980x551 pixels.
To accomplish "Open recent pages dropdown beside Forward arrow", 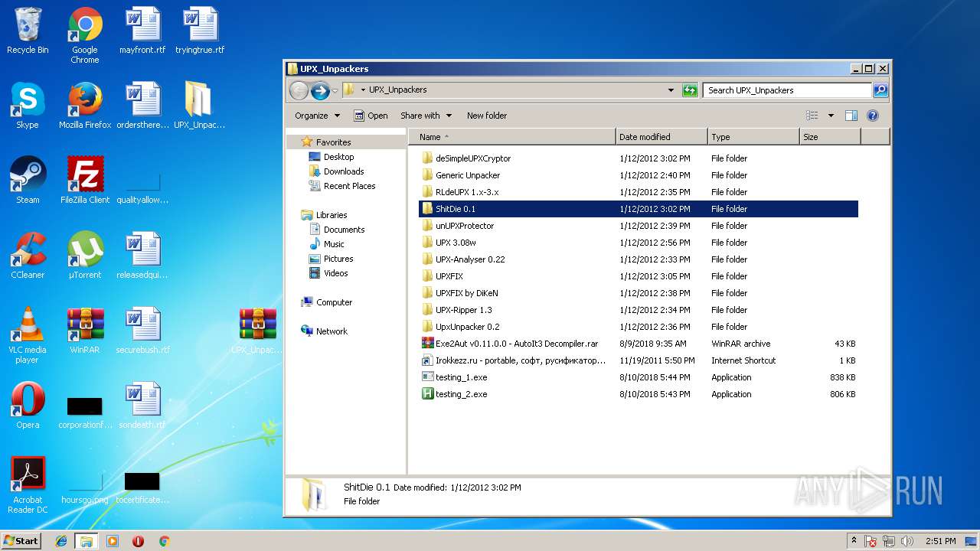I will pyautogui.click(x=335, y=91).
